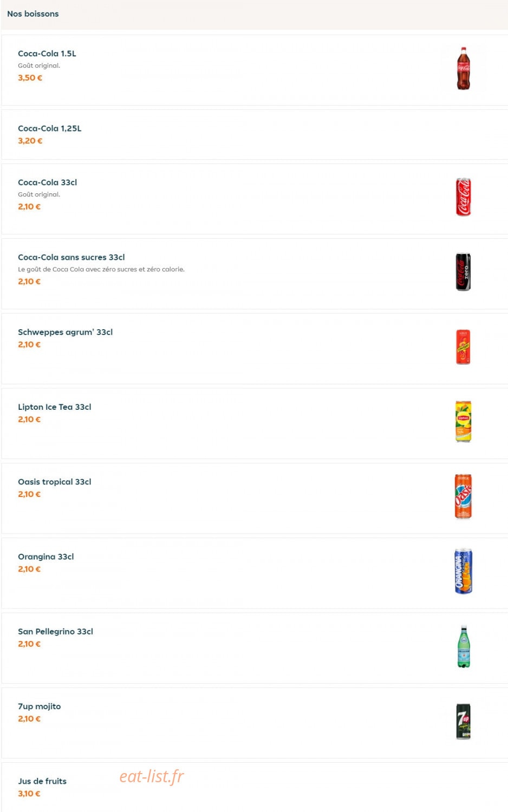Click the 3,10 € Jus de fruits price
The height and width of the screenshot is (812, 508).
29,794
